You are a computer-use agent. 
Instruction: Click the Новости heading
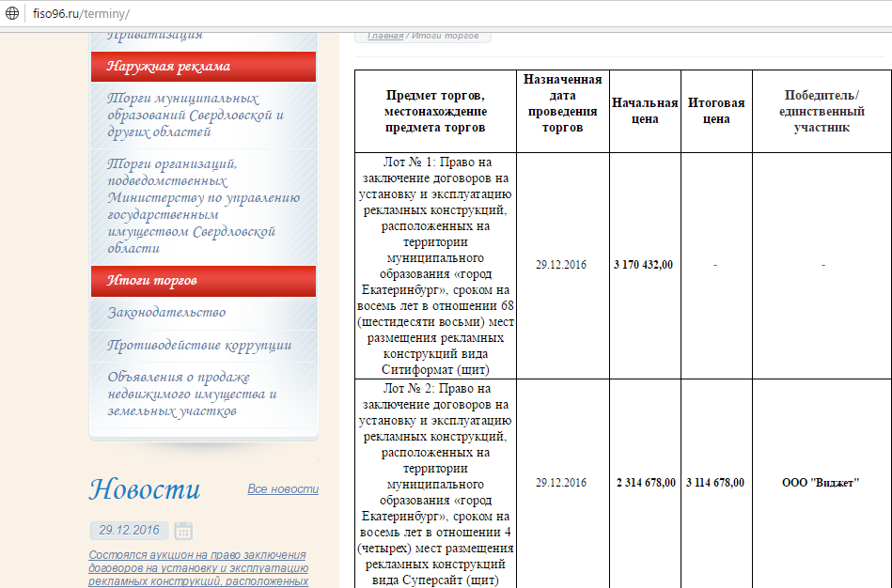(145, 489)
